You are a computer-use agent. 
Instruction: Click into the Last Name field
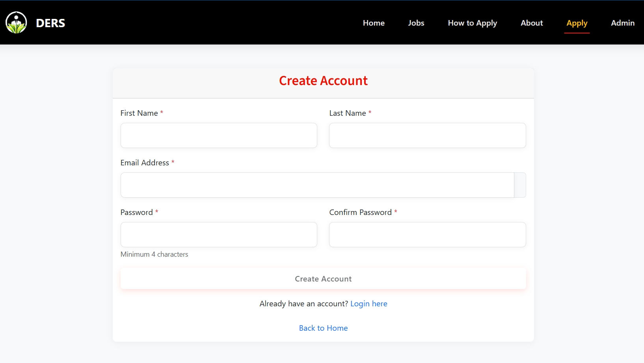427,135
